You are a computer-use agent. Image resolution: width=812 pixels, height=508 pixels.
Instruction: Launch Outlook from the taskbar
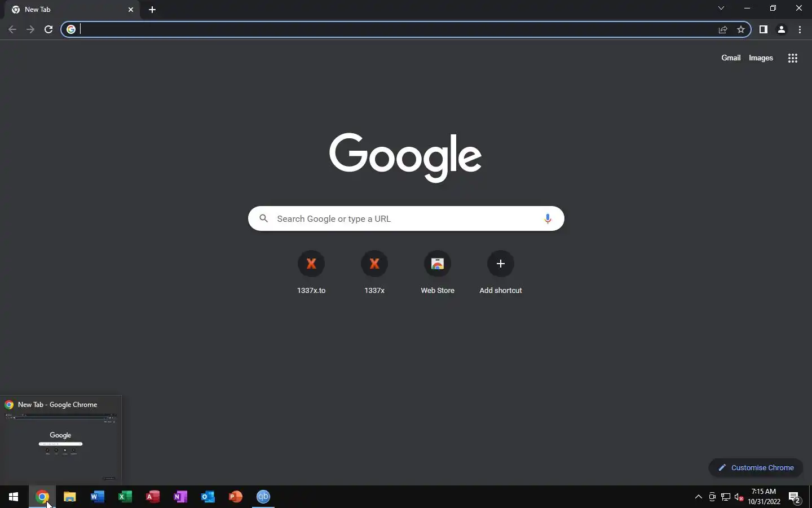tap(208, 497)
